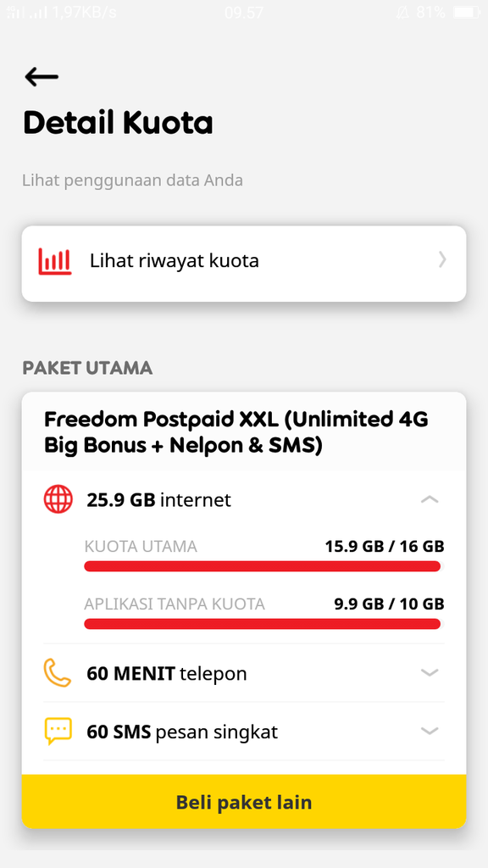This screenshot has width=488, height=868.
Task: Click the KUOTA UTAMA progress bar
Action: tap(262, 565)
